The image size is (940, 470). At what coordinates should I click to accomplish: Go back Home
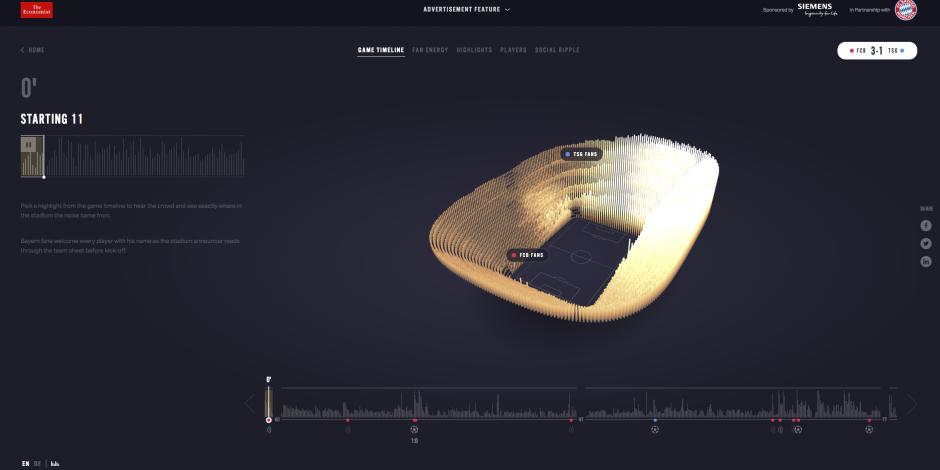pyautogui.click(x=33, y=50)
